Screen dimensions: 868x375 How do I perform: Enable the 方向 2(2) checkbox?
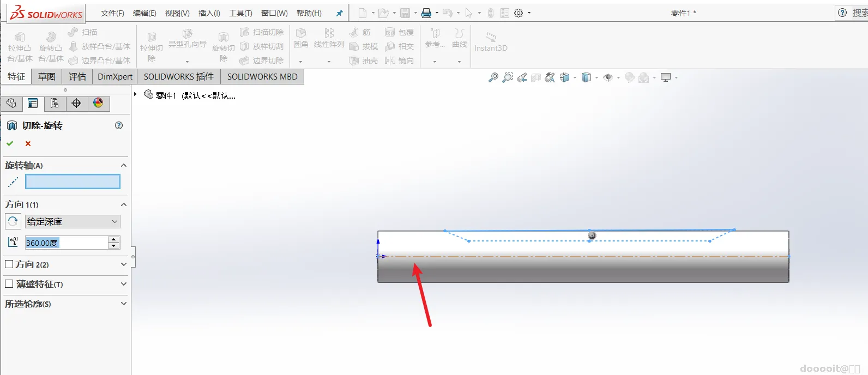coord(9,264)
